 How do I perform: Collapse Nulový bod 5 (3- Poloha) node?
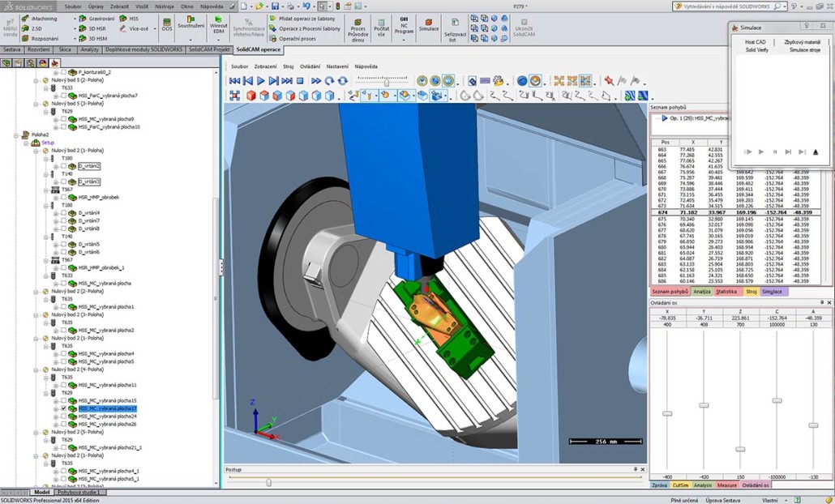click(x=36, y=104)
